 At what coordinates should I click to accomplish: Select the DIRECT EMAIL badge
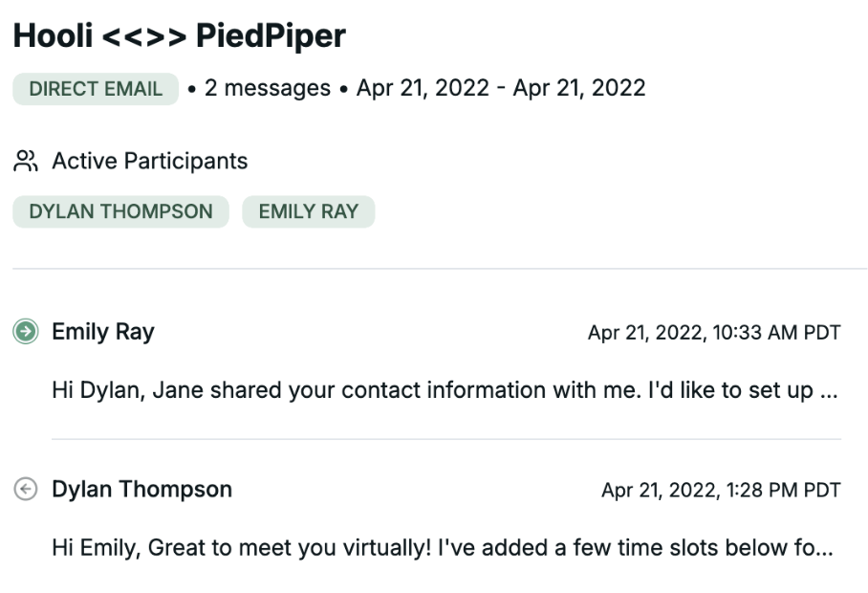[x=95, y=89]
